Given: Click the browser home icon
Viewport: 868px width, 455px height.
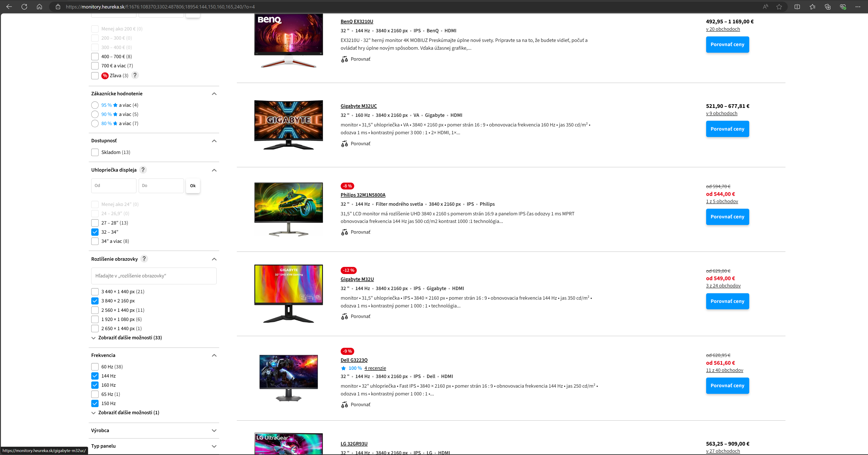Looking at the screenshot, I should pyautogui.click(x=39, y=7).
